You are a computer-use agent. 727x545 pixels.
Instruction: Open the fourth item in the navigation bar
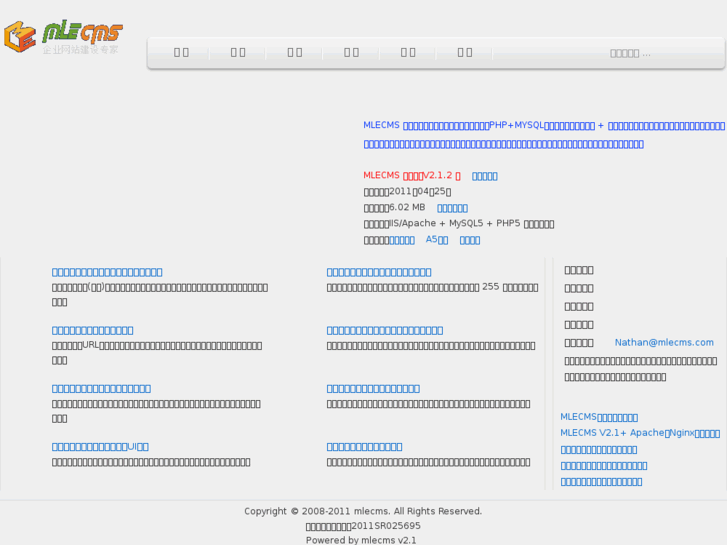351,53
